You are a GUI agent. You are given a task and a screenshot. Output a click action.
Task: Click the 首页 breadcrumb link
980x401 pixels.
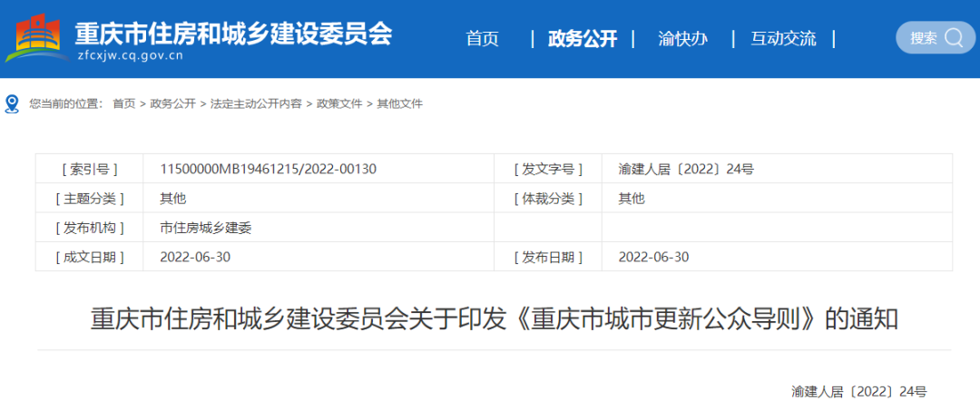click(123, 104)
